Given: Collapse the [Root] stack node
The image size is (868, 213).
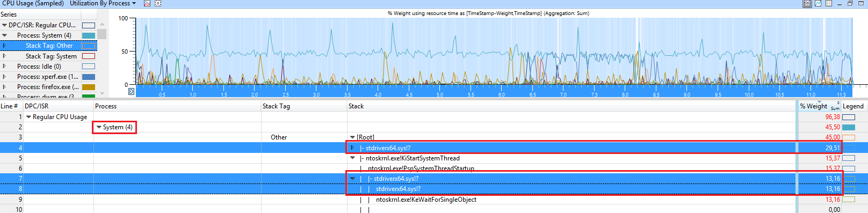Looking at the screenshot, I should coord(352,137).
